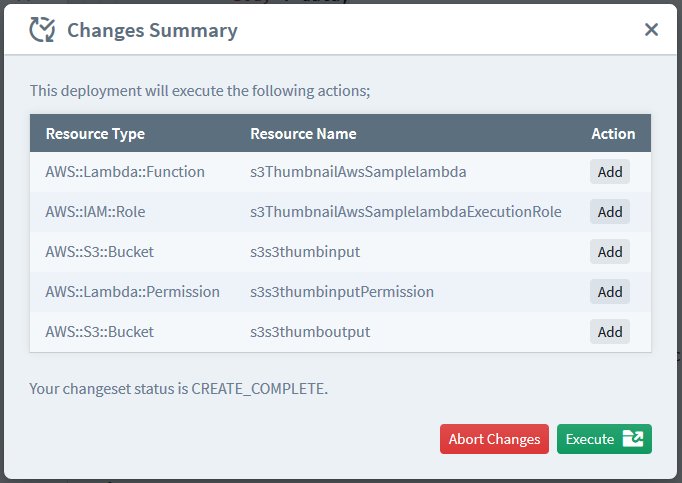Click AWS::Lambda::Permission resource type cell
Viewport: 682px width, 483px height.
click(x=132, y=292)
